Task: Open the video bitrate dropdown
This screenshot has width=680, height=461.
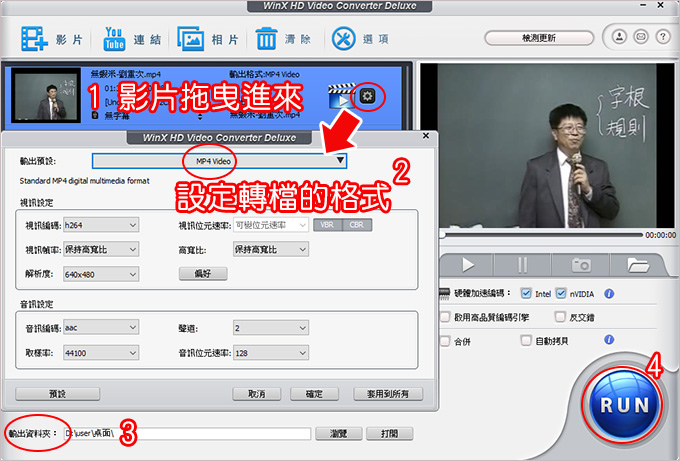Action: point(271,225)
